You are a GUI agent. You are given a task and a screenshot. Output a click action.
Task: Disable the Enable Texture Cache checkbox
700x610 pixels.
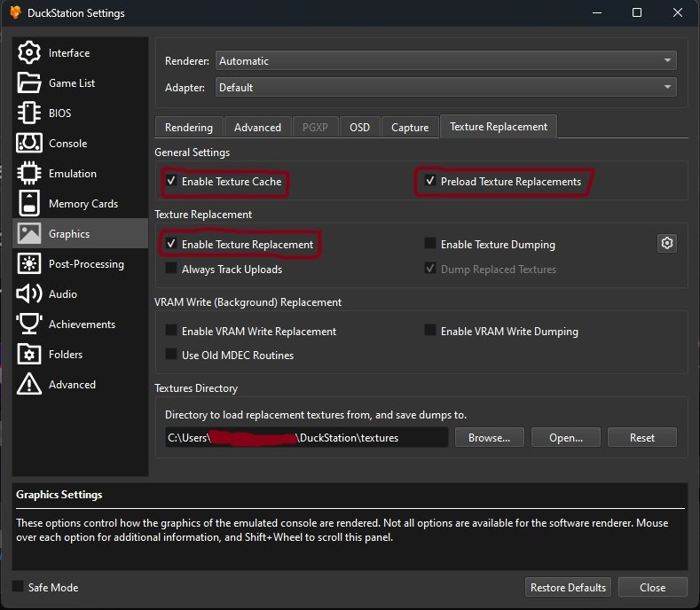171,181
